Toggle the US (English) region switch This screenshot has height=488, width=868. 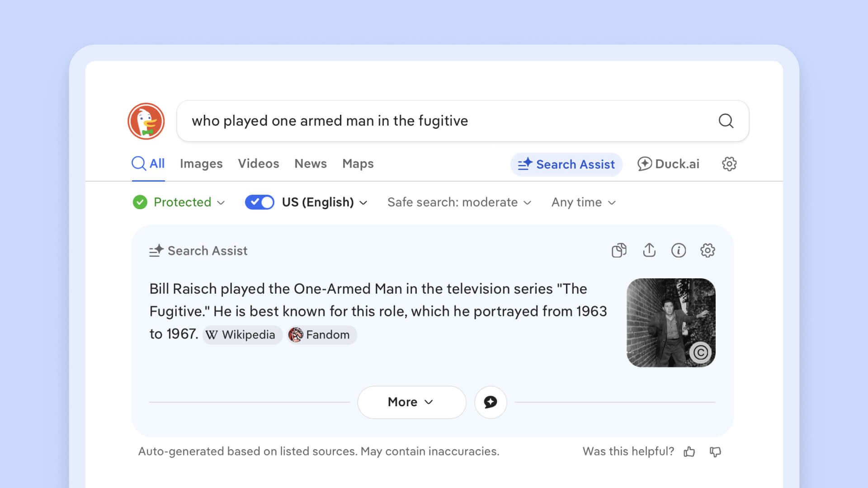click(259, 202)
